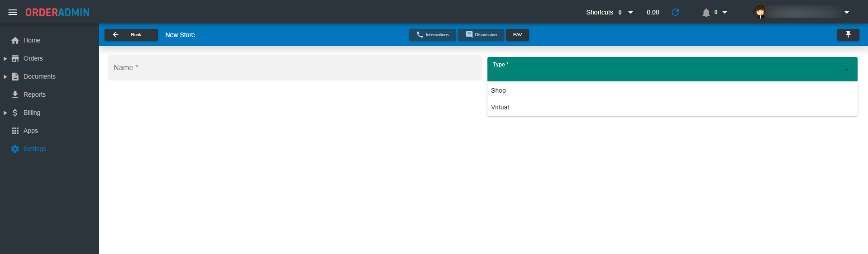Click the Documents file icon
The height and width of the screenshot is (254, 868).
click(x=15, y=76)
